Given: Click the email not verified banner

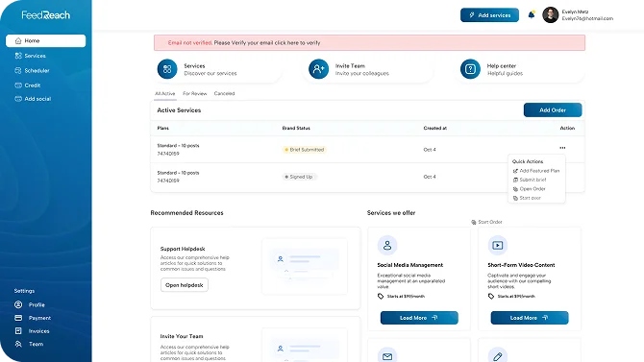Looking at the screenshot, I should tap(369, 42).
